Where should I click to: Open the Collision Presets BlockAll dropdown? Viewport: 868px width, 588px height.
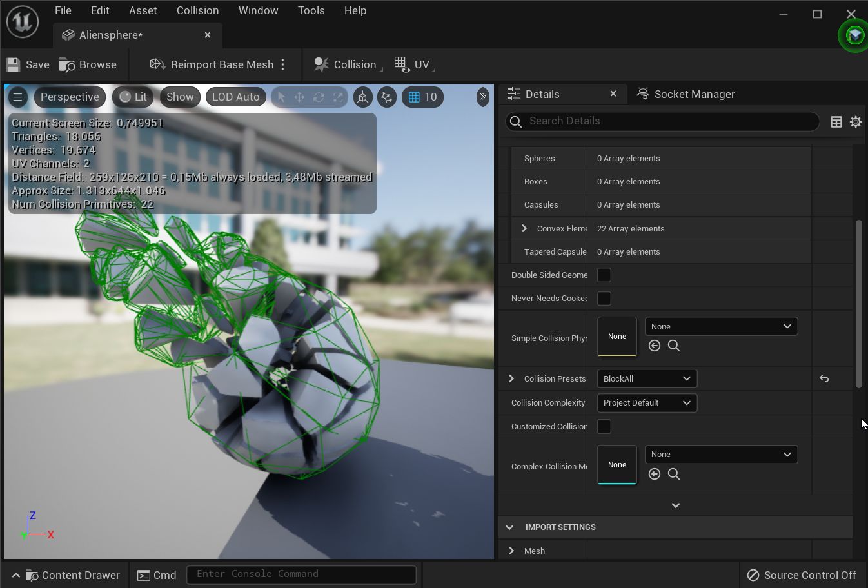647,378
